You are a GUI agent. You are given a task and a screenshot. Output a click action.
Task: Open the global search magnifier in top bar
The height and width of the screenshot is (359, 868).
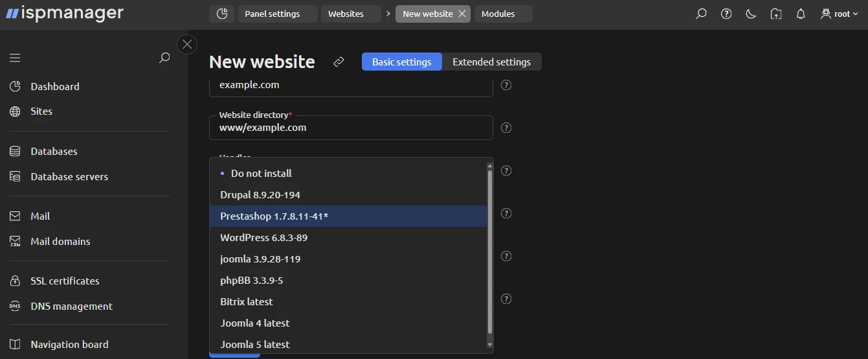coord(701,14)
